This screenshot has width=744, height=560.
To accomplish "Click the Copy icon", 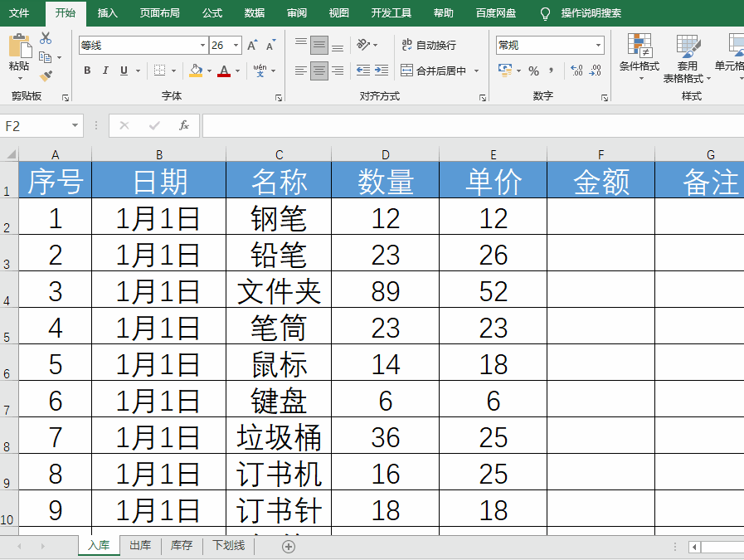I will (45, 57).
